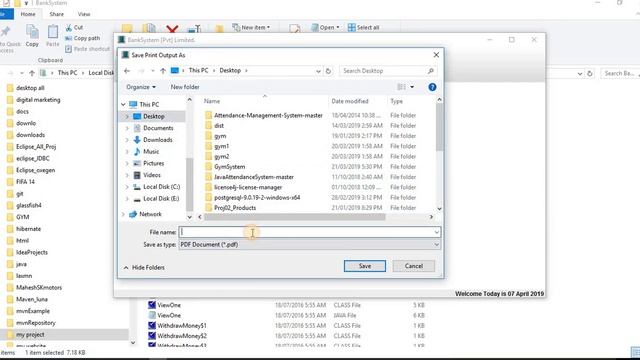Open the help icon in Save dialog

(432, 87)
